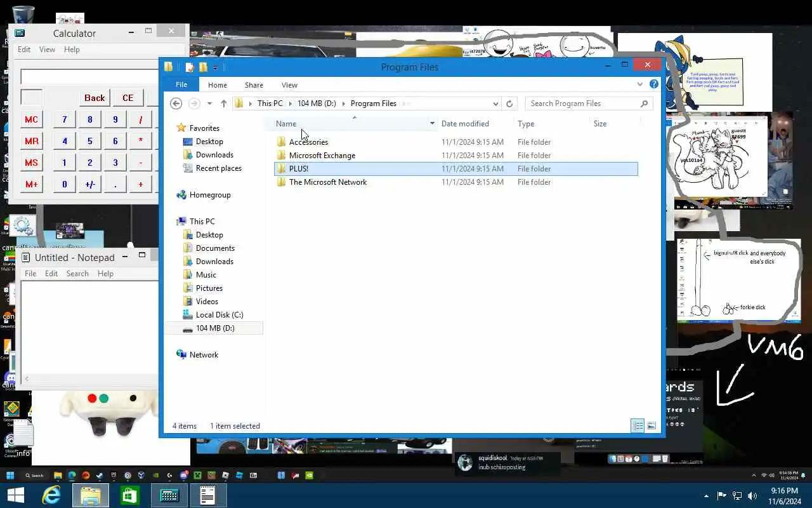812x508 pixels.
Task: Open the Recycle Bin on the desktop
Action: [23, 14]
